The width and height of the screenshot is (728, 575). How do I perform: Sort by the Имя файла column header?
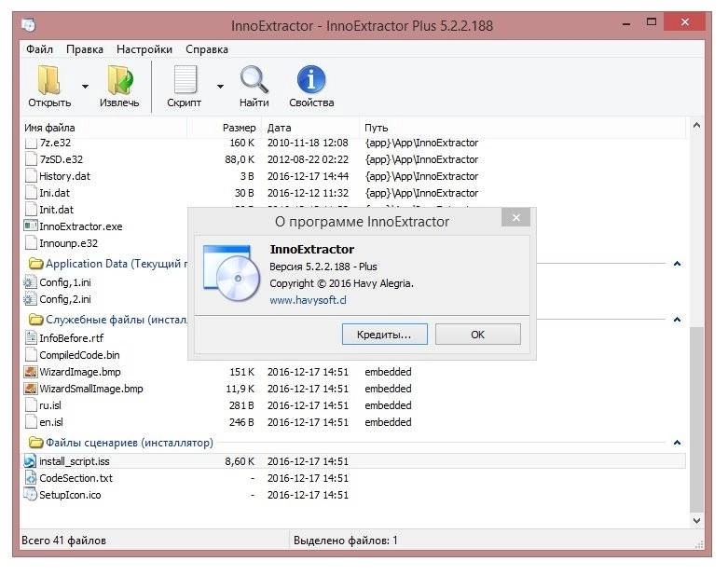click(x=104, y=128)
